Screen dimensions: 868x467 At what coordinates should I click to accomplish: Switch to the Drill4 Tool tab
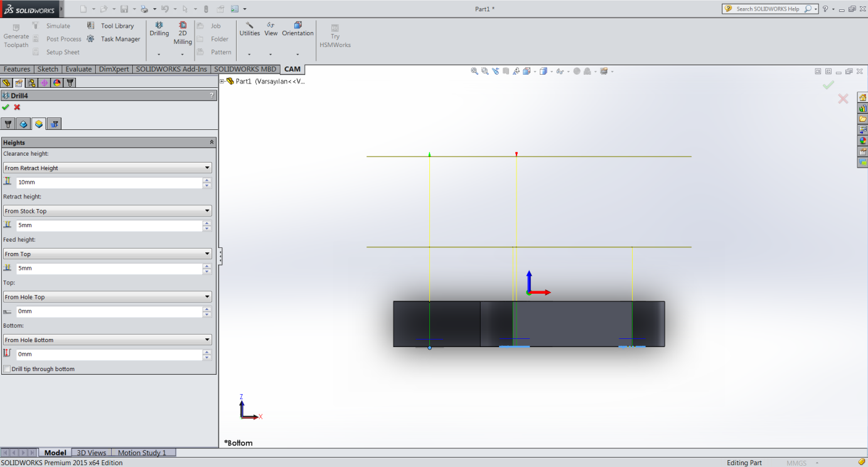click(x=8, y=124)
